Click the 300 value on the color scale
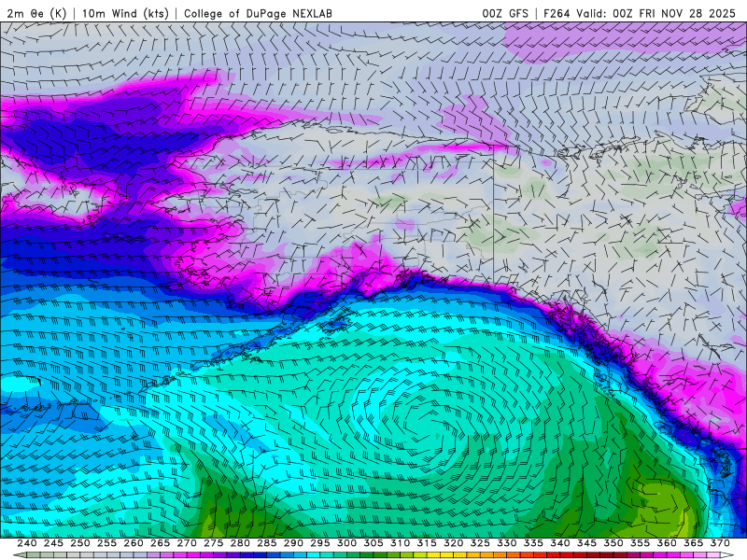747x560 pixels. tap(346, 543)
